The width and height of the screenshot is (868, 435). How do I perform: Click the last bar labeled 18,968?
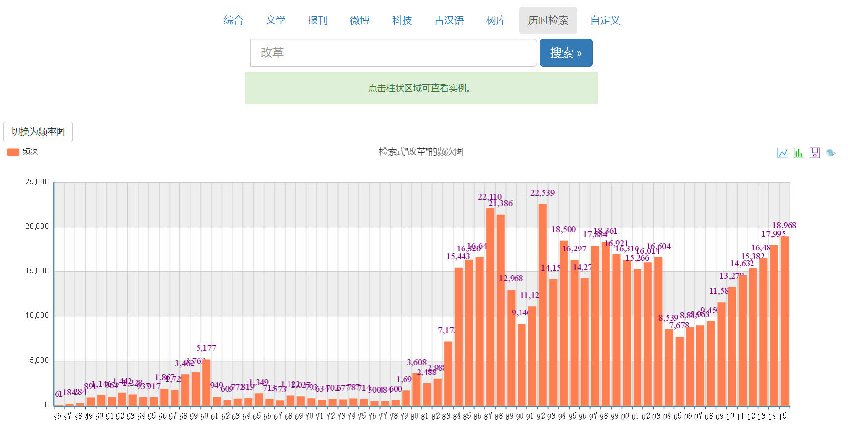pyautogui.click(x=784, y=321)
